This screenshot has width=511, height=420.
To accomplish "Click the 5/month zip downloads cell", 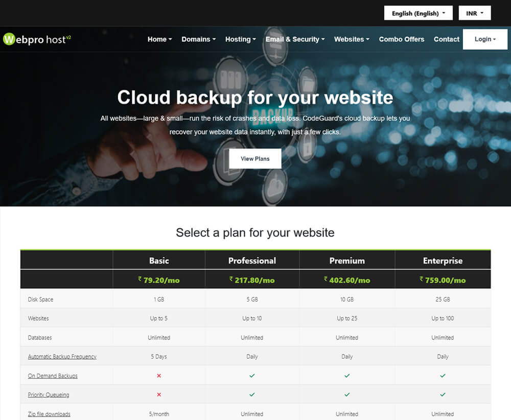I will coord(159,414).
